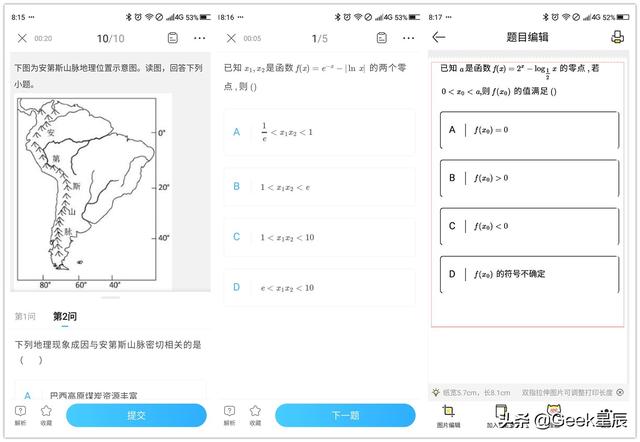640x442 pixels.
Task: Choose answer B 1 < x1x2 < e
Action: 320,187
